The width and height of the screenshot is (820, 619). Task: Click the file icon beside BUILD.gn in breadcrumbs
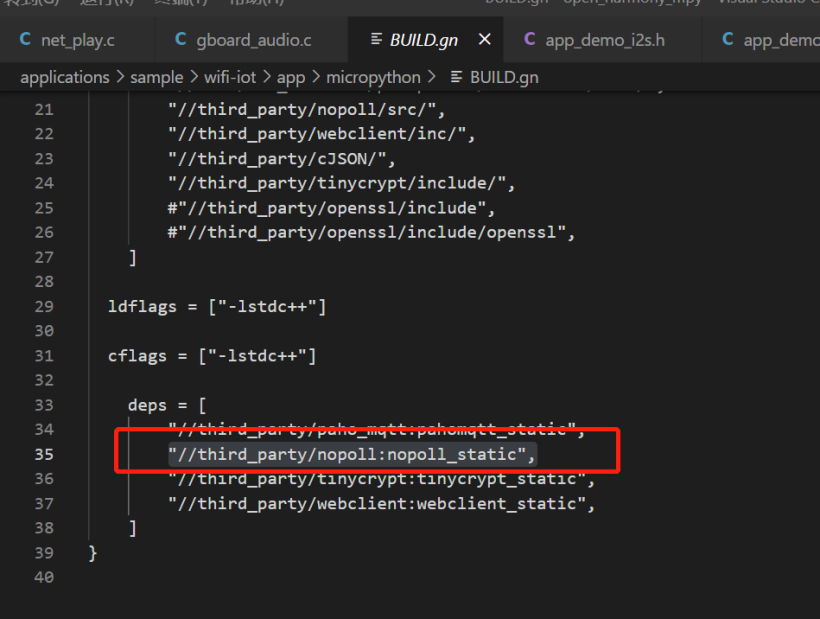click(456, 77)
